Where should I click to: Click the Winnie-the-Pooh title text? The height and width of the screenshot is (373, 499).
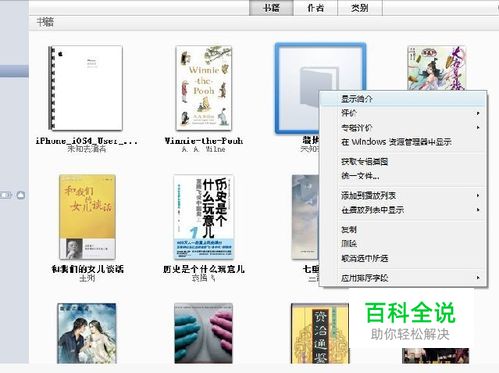(204, 141)
